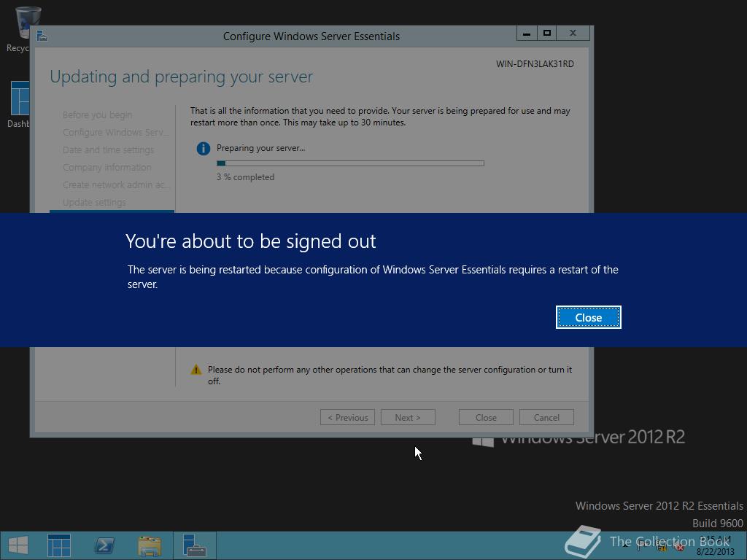Click the yellow warning icon near do-not-turn-off notice
Screen dimensions: 747x560
coord(196,370)
